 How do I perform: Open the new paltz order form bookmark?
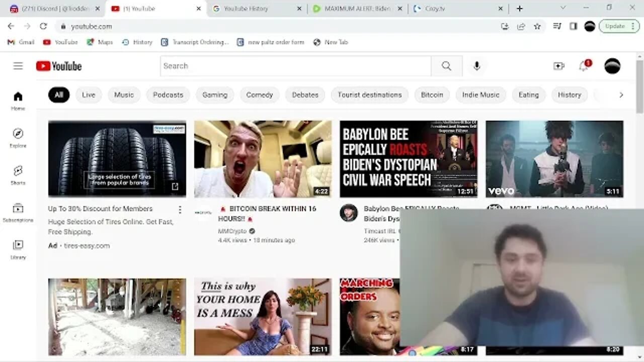pyautogui.click(x=271, y=42)
